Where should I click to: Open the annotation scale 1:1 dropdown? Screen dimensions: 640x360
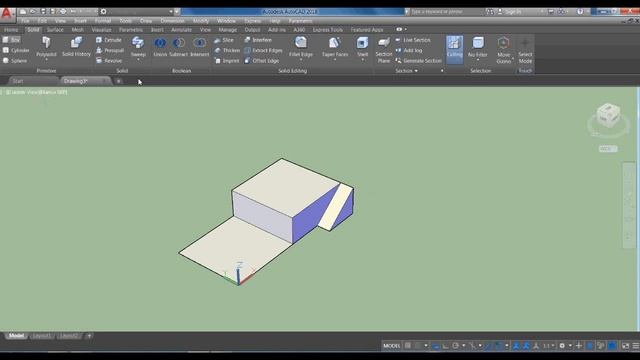click(x=548, y=346)
